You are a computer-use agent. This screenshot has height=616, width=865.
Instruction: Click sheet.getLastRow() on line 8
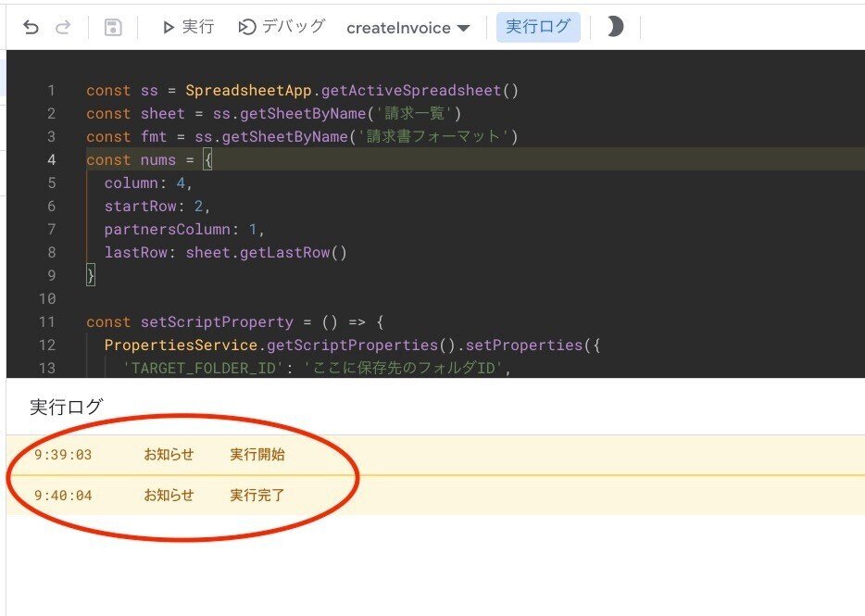point(266,252)
